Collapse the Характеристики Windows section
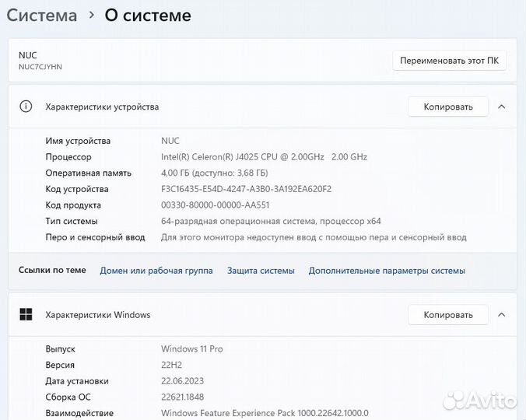This screenshot has height=420, width=526. pyautogui.click(x=502, y=315)
